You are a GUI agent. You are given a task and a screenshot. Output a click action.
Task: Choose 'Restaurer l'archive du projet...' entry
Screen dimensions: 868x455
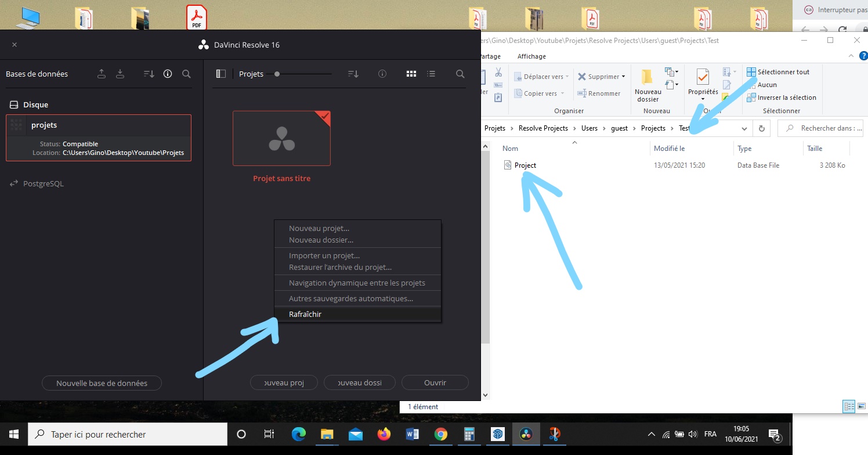(340, 267)
